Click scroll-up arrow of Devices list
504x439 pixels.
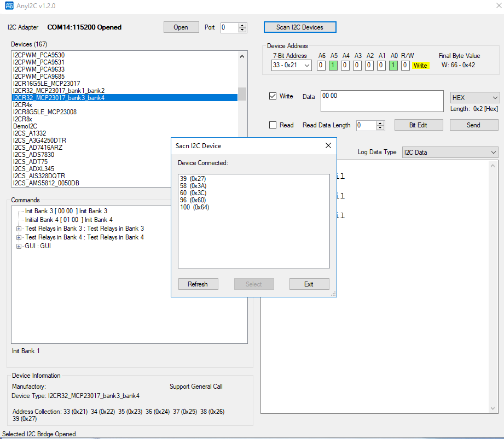242,56
